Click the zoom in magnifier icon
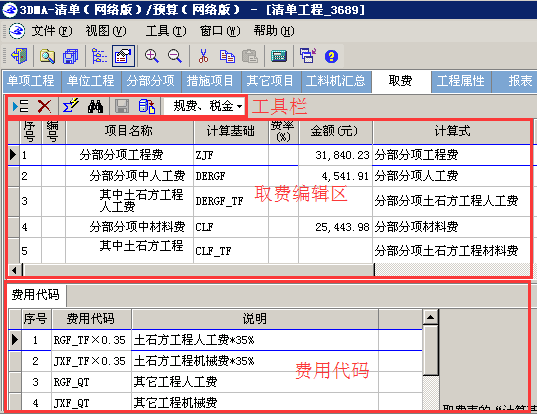 pyautogui.click(x=152, y=56)
